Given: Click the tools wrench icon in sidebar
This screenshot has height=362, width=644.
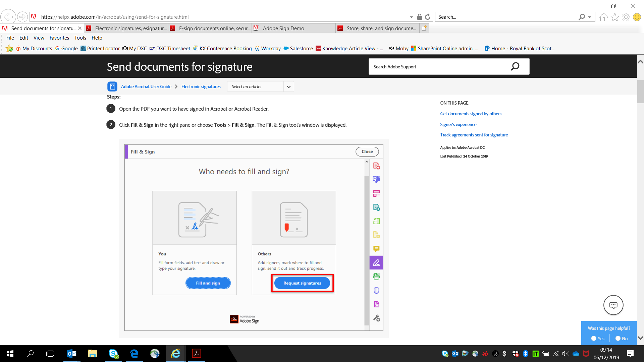Looking at the screenshot, I should [x=376, y=318].
